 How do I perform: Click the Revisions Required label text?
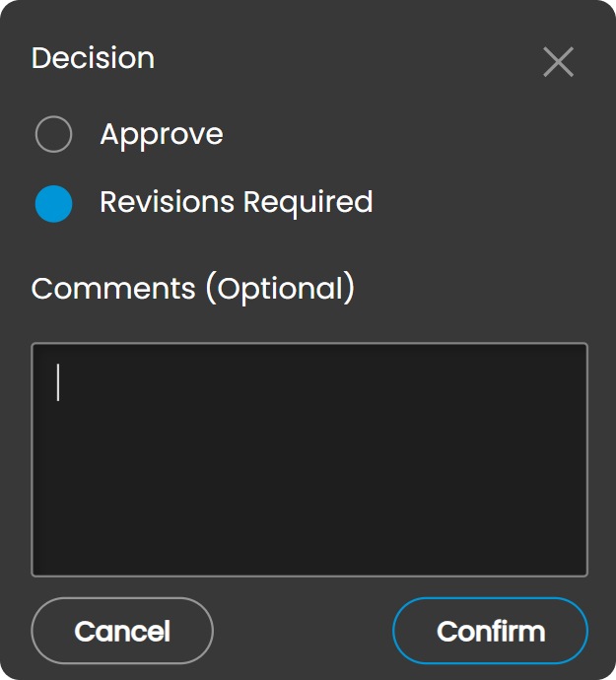pos(236,203)
